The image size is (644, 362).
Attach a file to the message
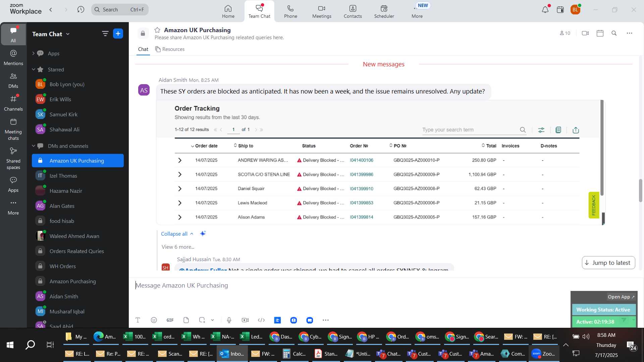click(x=186, y=320)
